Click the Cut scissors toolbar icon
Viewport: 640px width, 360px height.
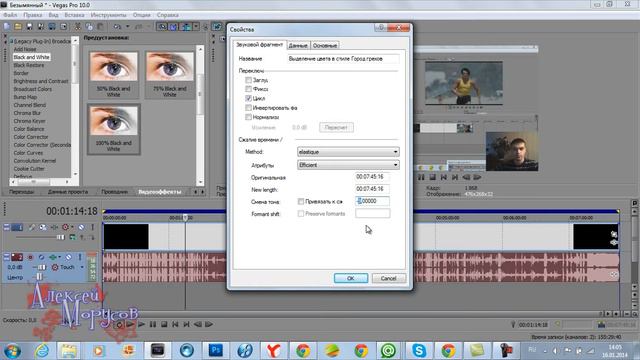pyautogui.click(x=78, y=27)
